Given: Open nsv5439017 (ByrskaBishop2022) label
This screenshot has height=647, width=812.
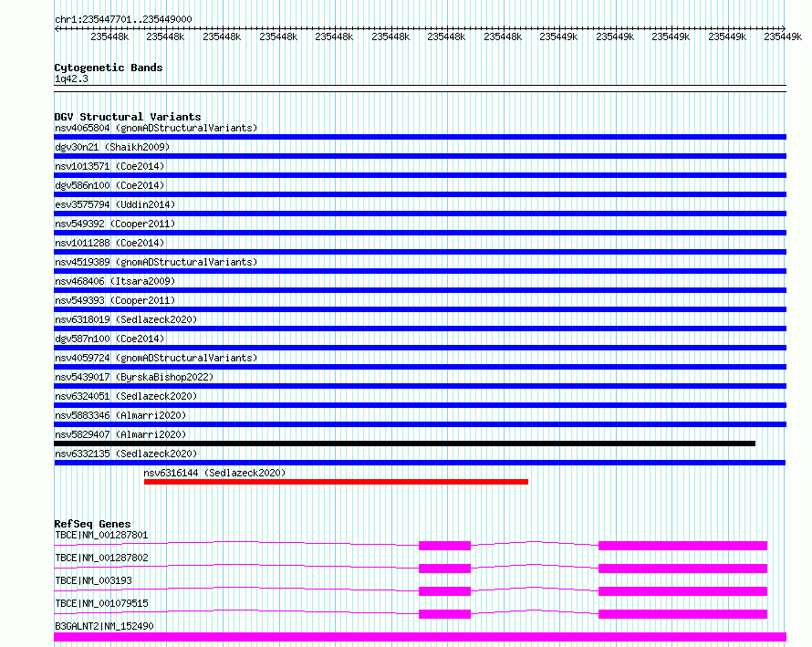Looking at the screenshot, I should (134, 377).
